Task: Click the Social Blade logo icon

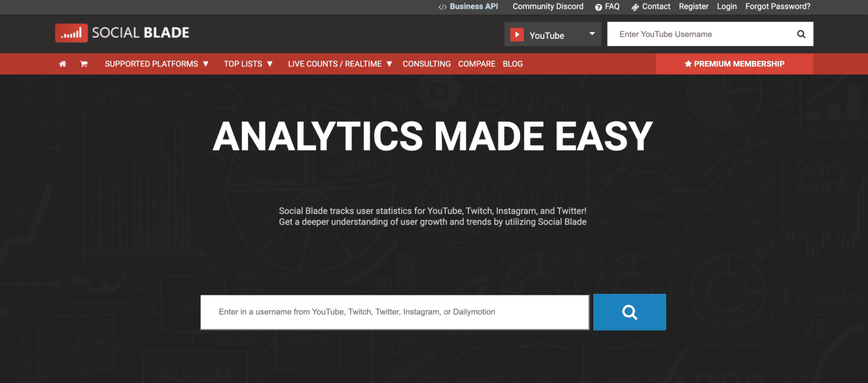Action: [71, 33]
